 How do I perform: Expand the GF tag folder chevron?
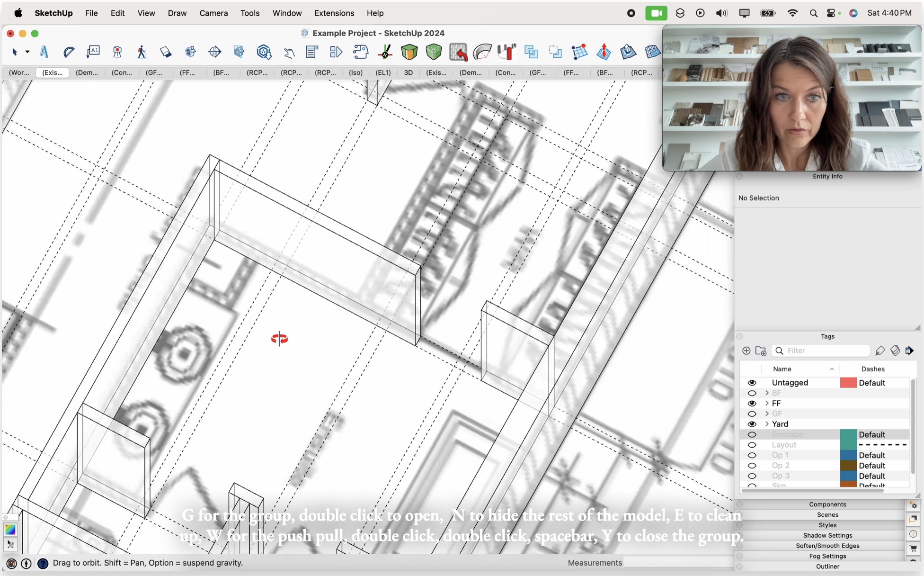pos(767,414)
